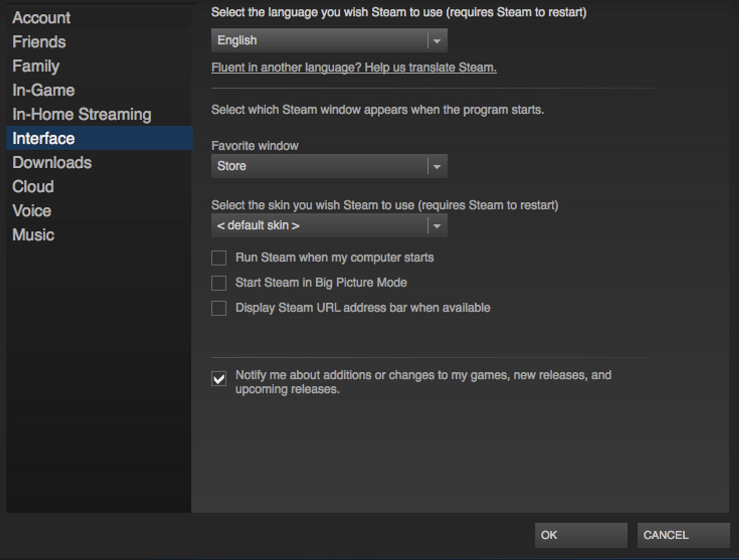The height and width of the screenshot is (560, 739).
Task: Open the Favorite window dropdown showing Store
Action: click(329, 166)
